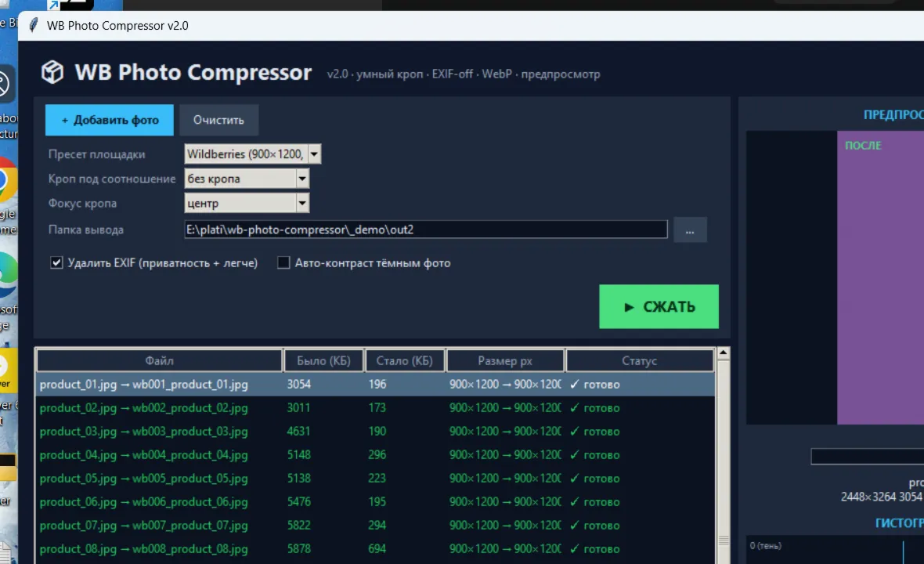Click the Было (КБ) column header

pos(323,360)
